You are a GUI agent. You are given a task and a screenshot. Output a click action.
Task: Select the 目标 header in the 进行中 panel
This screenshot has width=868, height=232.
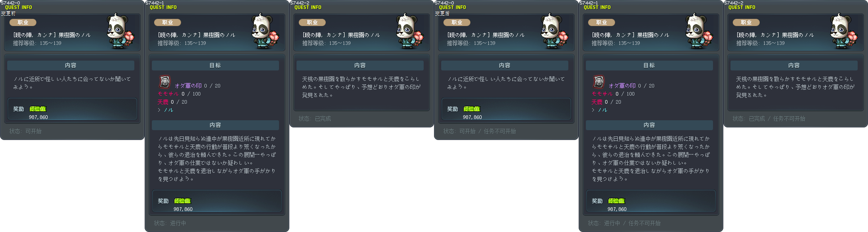(215, 66)
